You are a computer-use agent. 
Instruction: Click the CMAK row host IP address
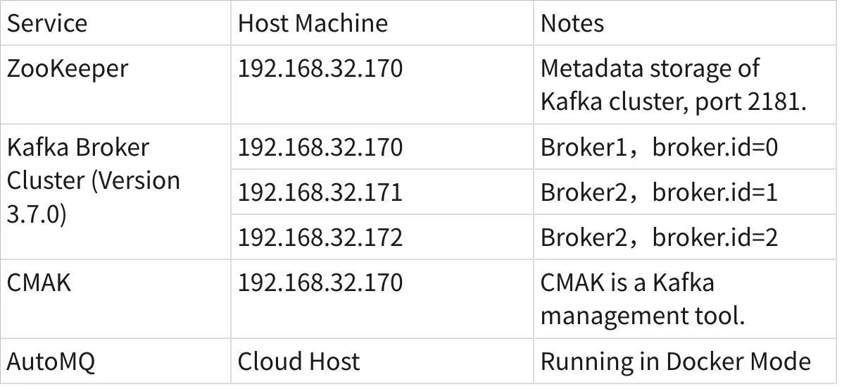pos(320,283)
